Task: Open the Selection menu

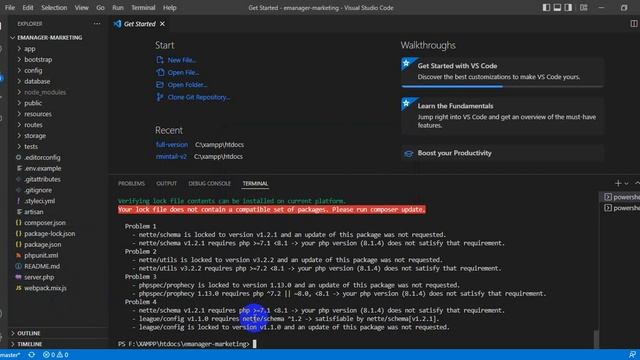Action: [54, 8]
